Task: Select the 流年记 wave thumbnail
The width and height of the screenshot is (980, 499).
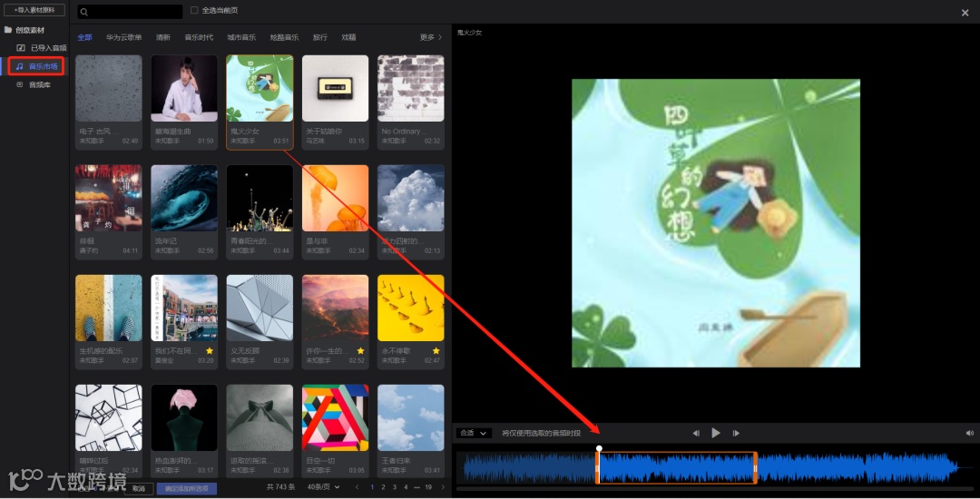Action: pyautogui.click(x=184, y=198)
